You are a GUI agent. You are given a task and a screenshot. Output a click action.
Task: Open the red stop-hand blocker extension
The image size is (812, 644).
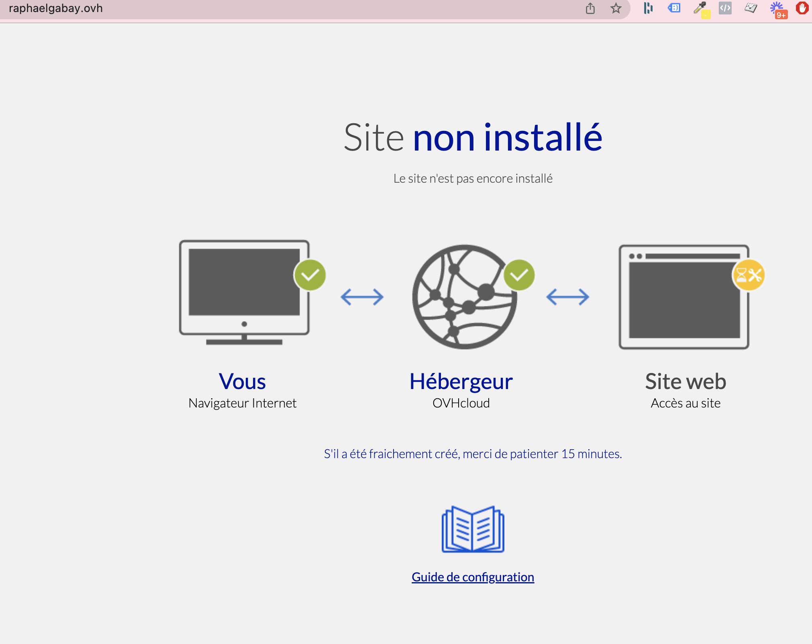point(802,8)
